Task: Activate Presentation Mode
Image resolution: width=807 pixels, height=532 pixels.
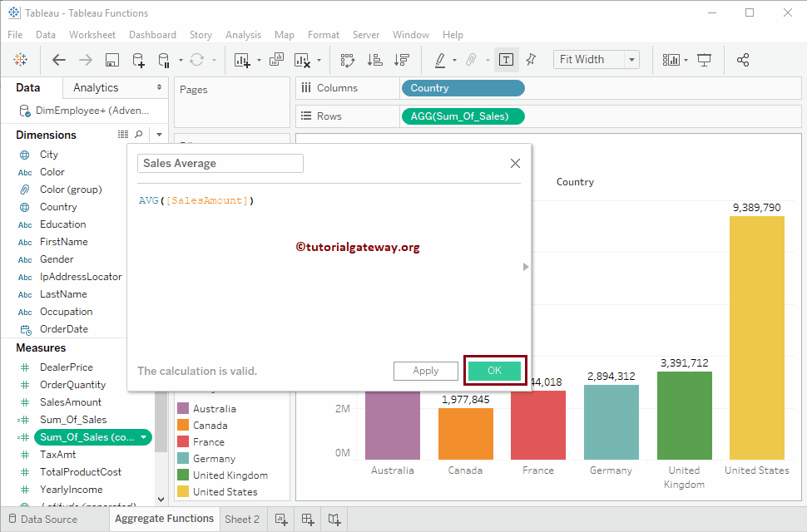Action: (704, 60)
